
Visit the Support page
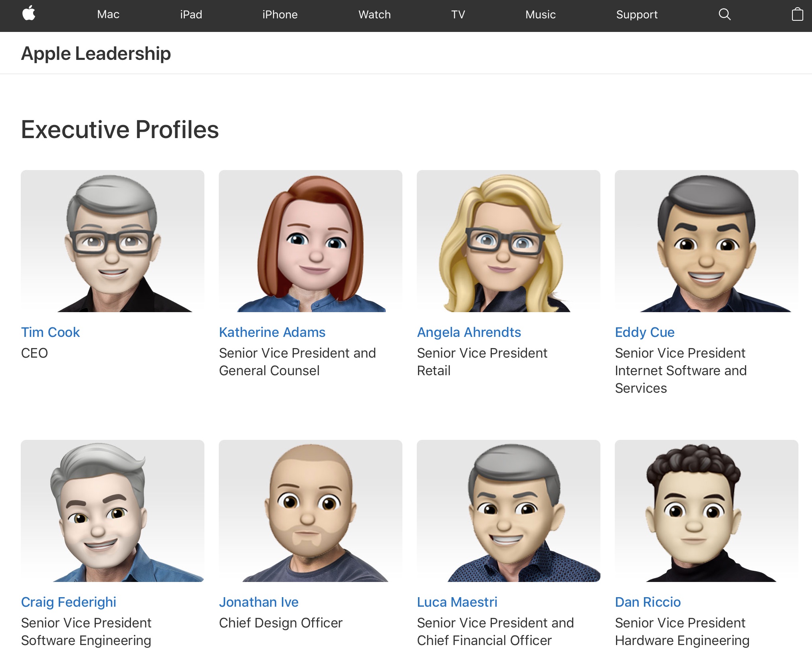(x=637, y=14)
